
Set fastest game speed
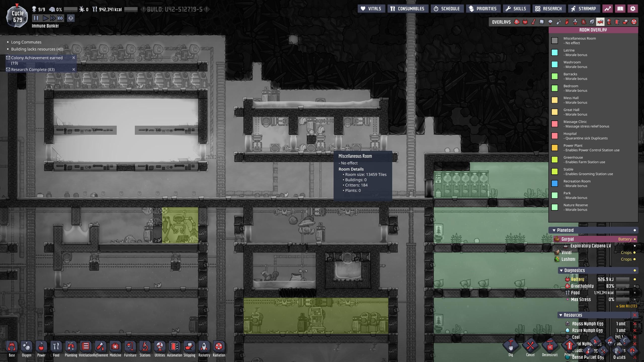[x=60, y=18]
